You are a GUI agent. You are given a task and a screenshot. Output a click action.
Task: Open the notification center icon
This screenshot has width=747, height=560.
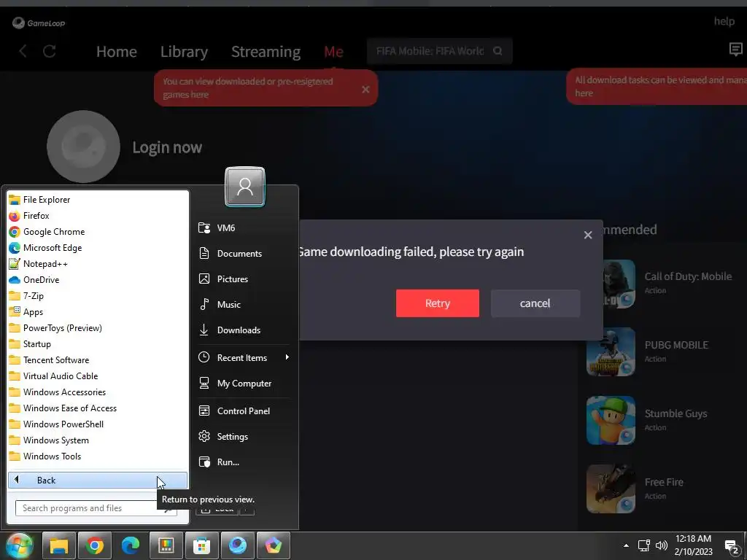732,547
